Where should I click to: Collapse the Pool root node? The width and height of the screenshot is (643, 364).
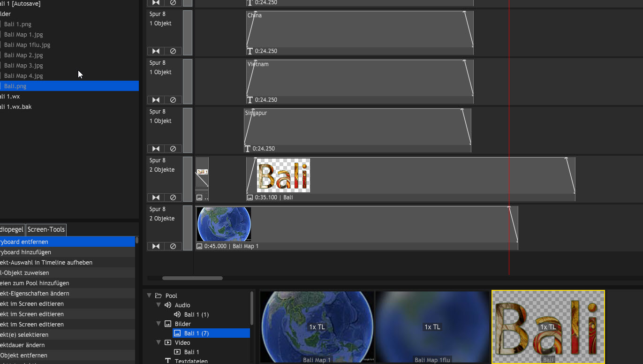point(149,296)
